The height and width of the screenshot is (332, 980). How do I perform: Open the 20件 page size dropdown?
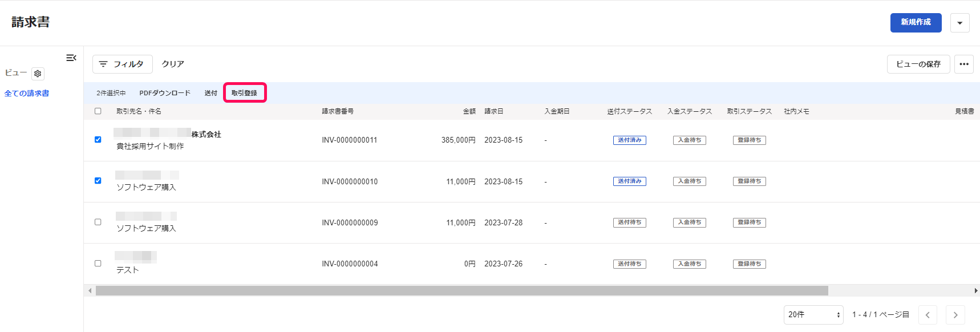coord(813,315)
